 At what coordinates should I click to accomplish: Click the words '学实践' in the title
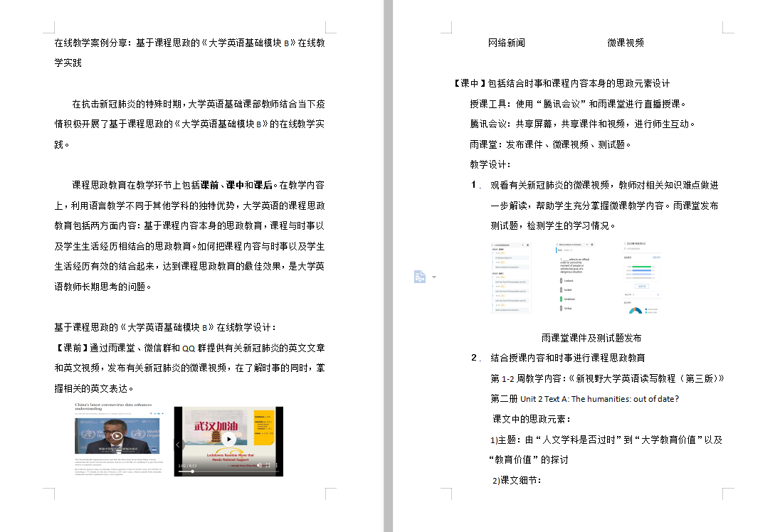68,63
